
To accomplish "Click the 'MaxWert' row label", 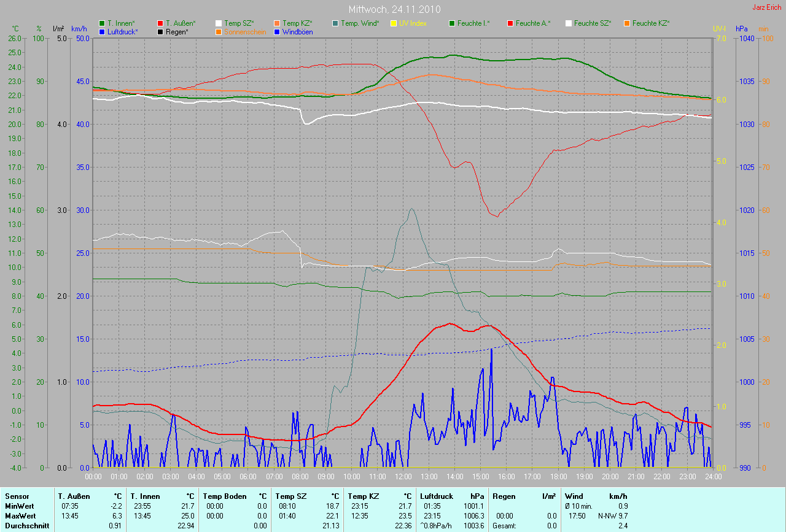I will tap(20, 516).
